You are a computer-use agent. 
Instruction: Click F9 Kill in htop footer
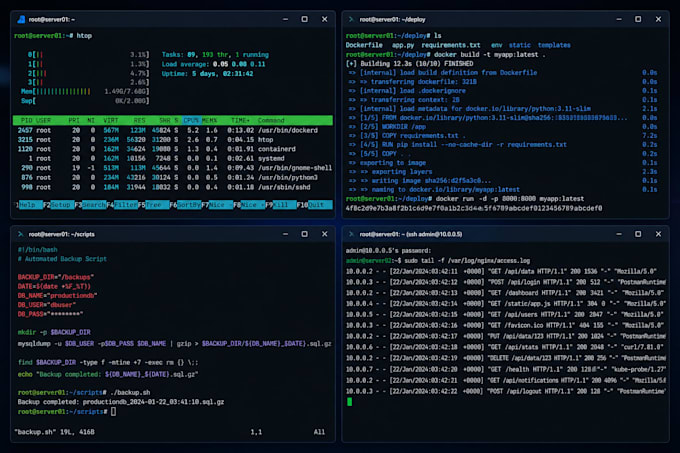pos(281,205)
